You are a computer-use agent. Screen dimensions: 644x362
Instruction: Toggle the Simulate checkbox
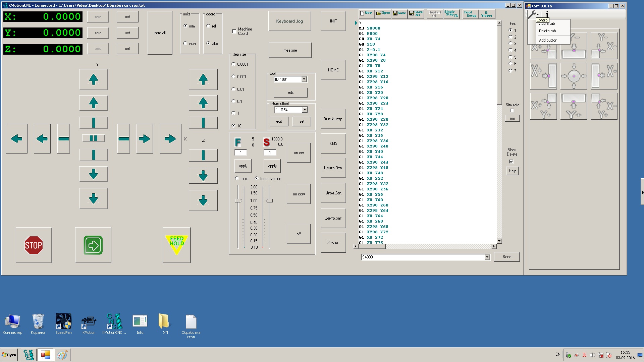[512, 111]
